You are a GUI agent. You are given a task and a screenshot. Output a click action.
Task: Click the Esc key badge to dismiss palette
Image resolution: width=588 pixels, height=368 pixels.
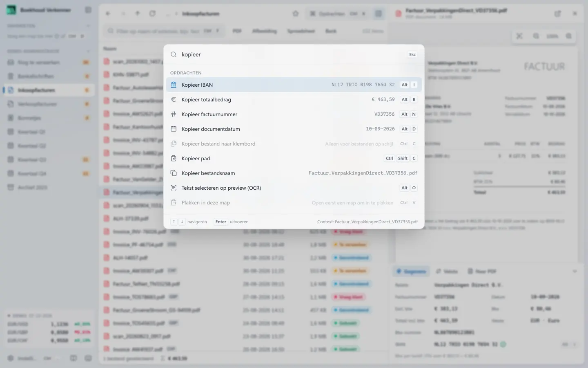point(412,54)
